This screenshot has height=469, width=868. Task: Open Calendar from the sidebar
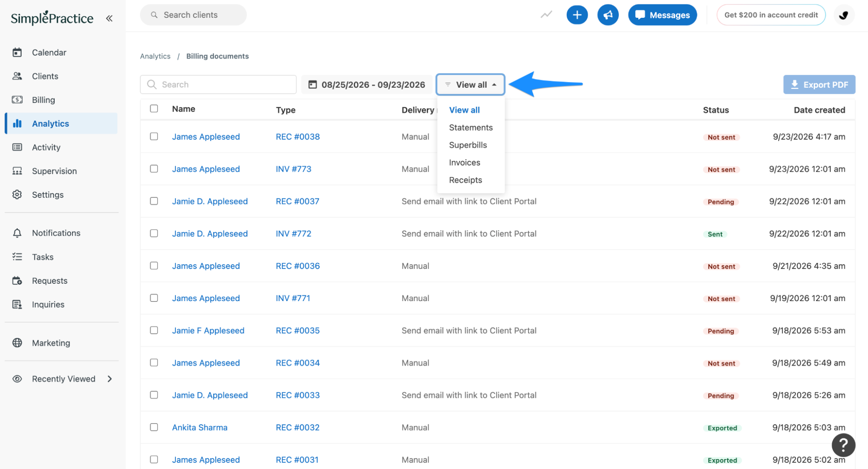49,52
